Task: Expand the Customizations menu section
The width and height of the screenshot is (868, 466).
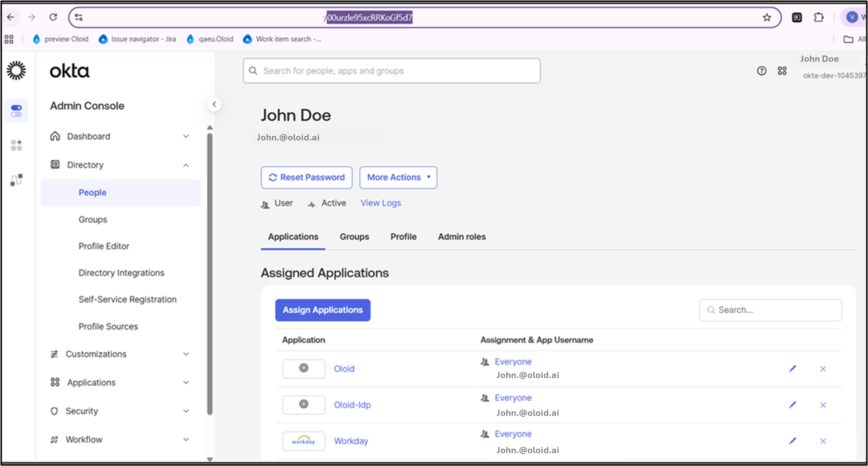Action: (120, 354)
